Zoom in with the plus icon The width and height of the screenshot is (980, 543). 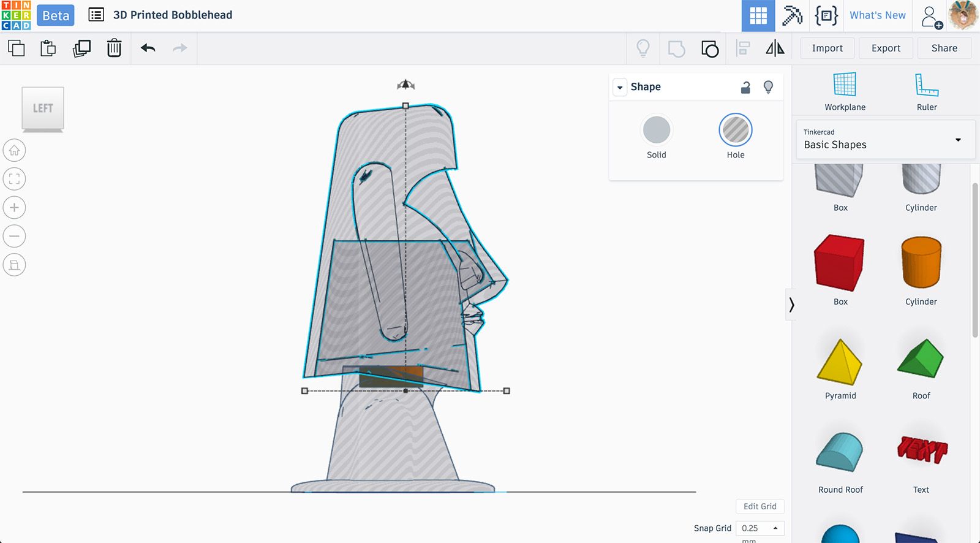pyautogui.click(x=14, y=208)
